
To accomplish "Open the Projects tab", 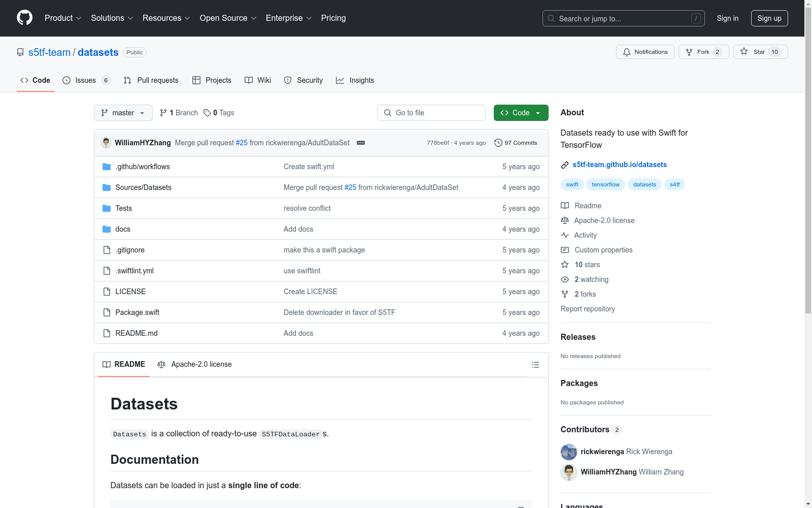I will (212, 80).
